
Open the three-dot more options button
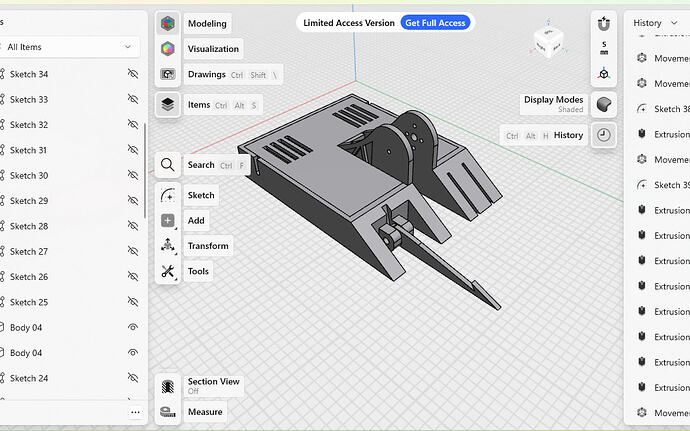(x=135, y=412)
